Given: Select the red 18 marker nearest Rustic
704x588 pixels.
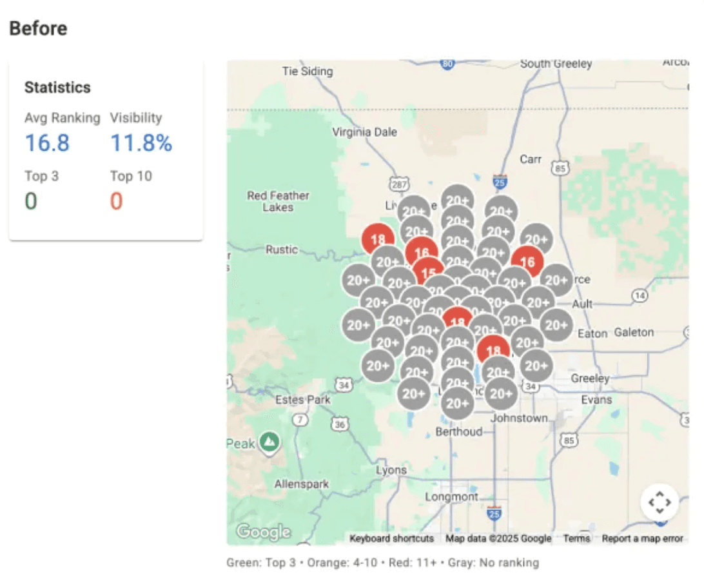Looking at the screenshot, I should coord(378,239).
